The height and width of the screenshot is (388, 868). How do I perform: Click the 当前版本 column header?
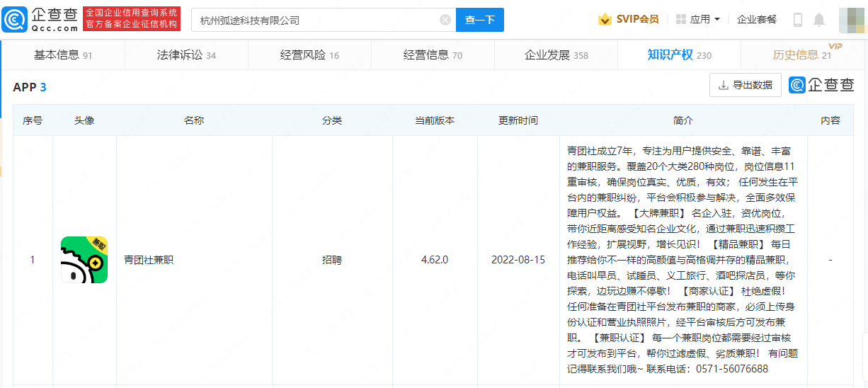click(x=435, y=120)
